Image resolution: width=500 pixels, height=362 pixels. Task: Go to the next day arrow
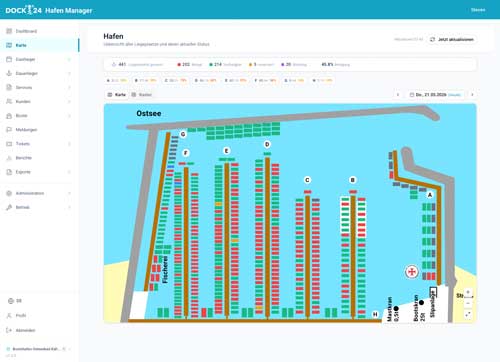[x=472, y=95]
